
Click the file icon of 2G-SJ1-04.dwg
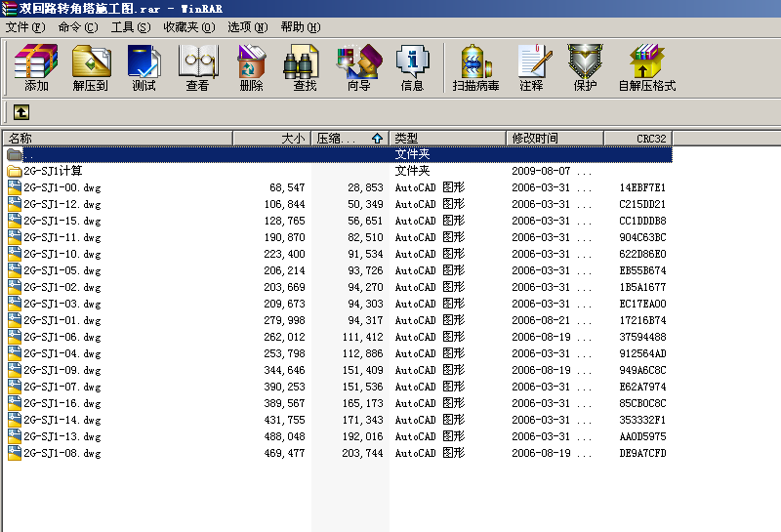tap(15, 353)
